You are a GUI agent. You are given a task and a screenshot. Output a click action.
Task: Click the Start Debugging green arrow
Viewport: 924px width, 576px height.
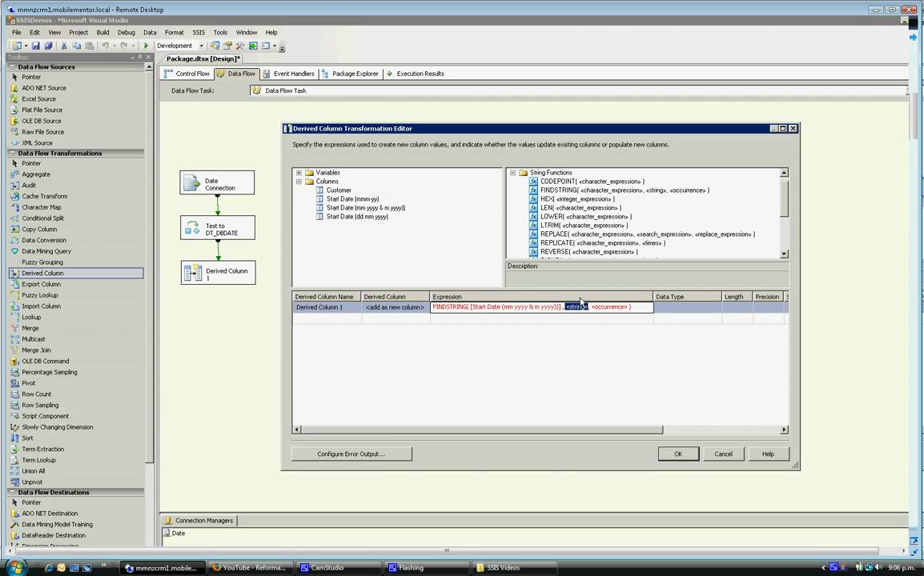click(x=147, y=46)
